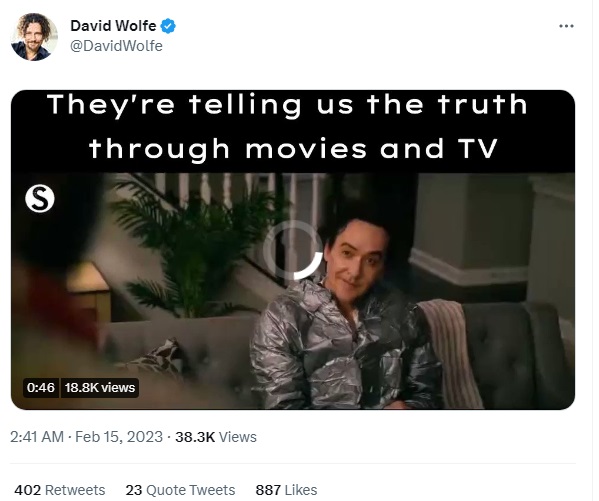The width and height of the screenshot is (599, 501).
Task: Open the @DavidWolfe handle link
Action: (x=117, y=46)
